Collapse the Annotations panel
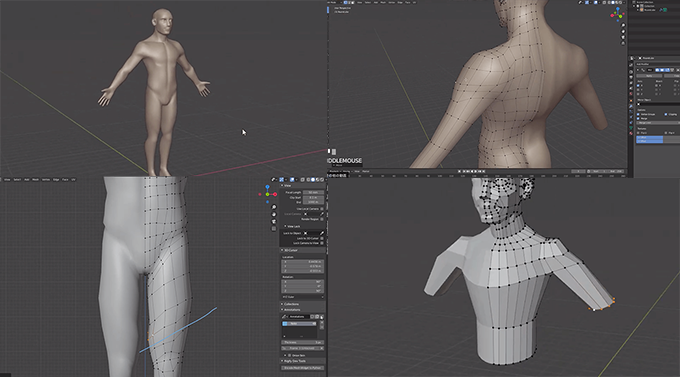Screen dimensions: 680x377 pyautogui.click(x=282, y=310)
